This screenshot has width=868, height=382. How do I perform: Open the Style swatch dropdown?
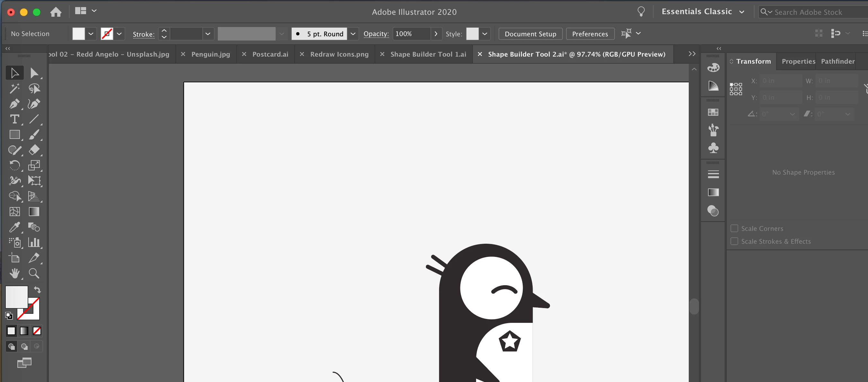[x=484, y=34]
